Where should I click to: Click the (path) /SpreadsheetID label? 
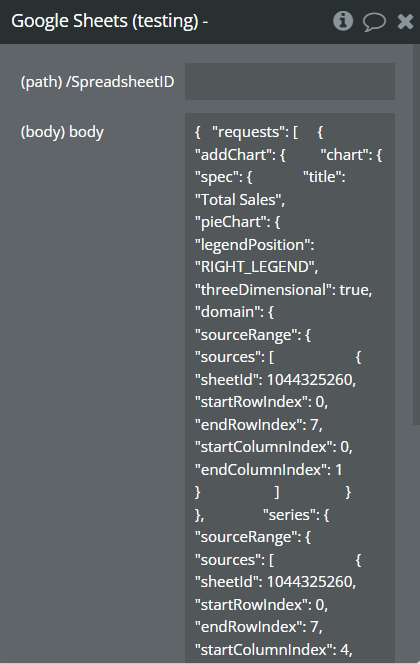[97, 82]
